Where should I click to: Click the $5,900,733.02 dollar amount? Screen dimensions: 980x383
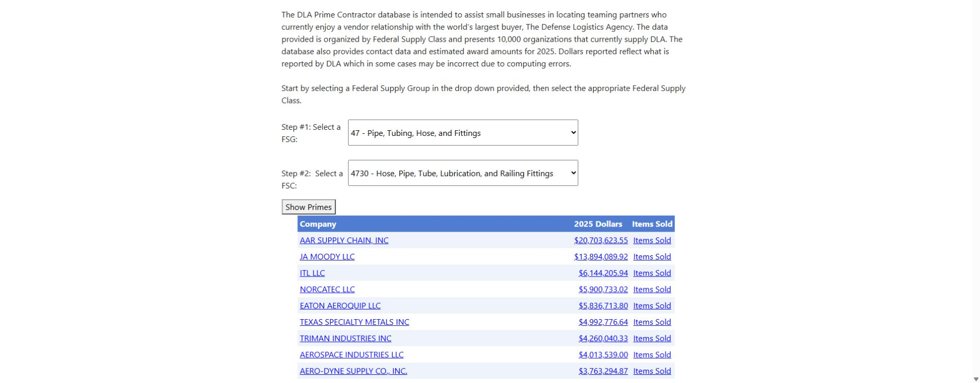[x=603, y=289]
